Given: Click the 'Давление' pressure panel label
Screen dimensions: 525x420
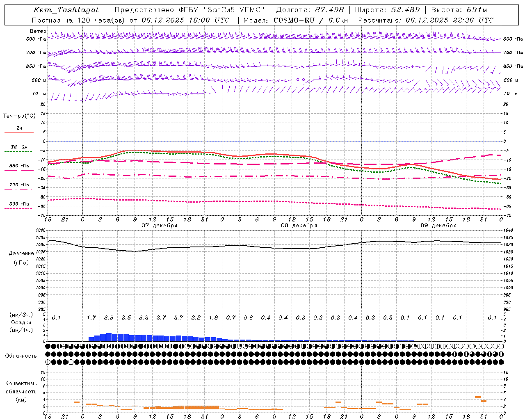Looking at the screenshot, I should click(21, 253).
